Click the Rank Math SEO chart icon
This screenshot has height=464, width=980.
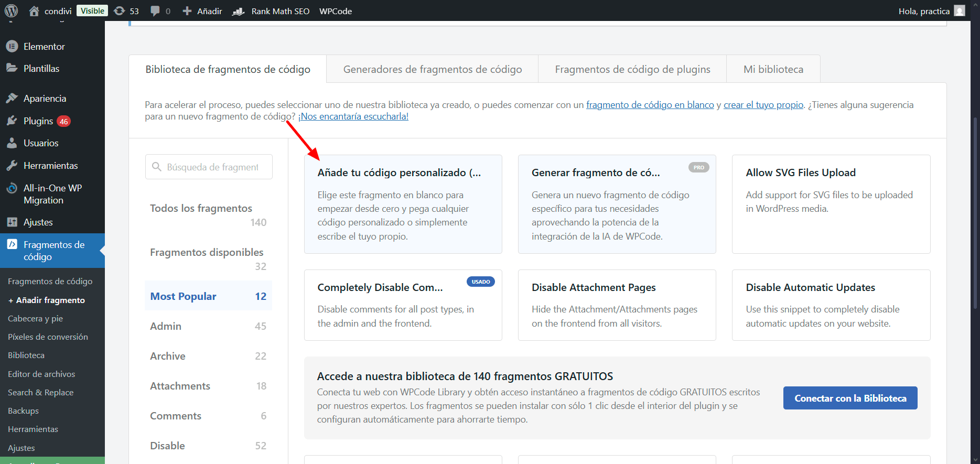tap(239, 11)
